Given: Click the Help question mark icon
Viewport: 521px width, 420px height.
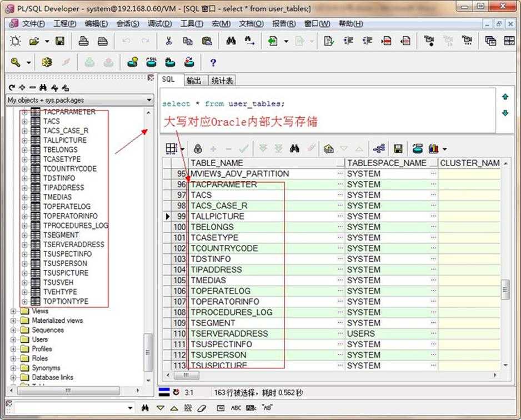Looking at the screenshot, I should tap(213, 62).
